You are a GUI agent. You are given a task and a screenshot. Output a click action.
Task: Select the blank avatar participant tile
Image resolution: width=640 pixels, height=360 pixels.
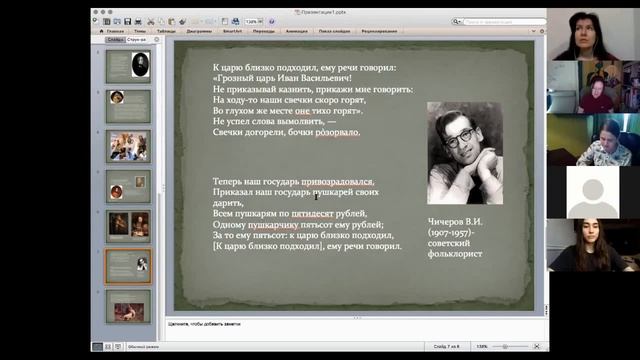pyautogui.click(x=593, y=192)
